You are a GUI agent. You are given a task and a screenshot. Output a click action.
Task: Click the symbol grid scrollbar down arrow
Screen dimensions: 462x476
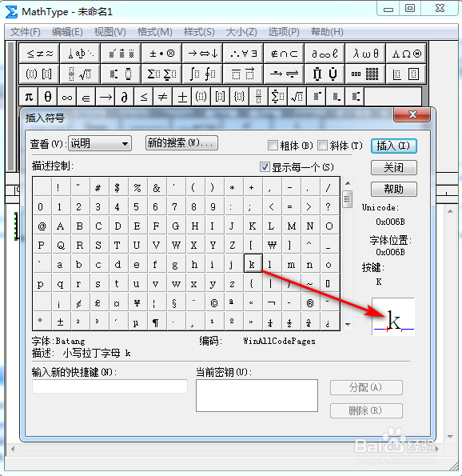coord(348,325)
